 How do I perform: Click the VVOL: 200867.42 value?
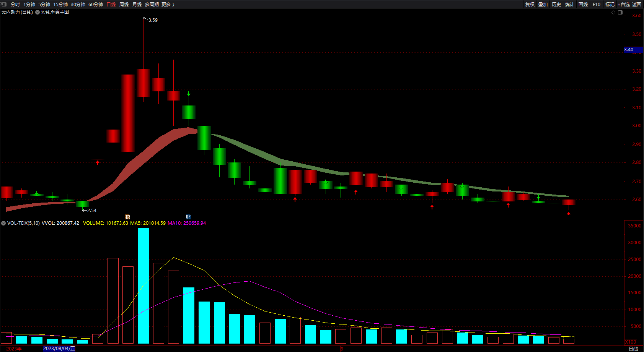pyautogui.click(x=60, y=223)
